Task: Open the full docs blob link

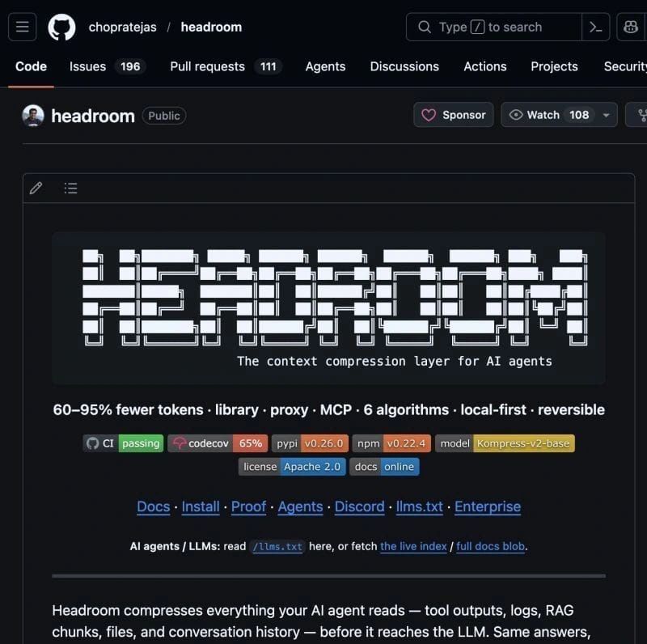Action: (491, 546)
